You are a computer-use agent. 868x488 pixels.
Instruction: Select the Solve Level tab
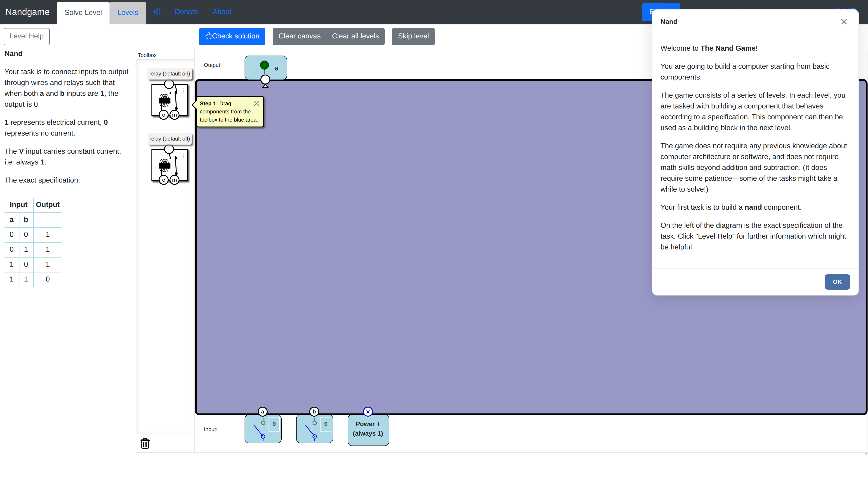(x=83, y=13)
